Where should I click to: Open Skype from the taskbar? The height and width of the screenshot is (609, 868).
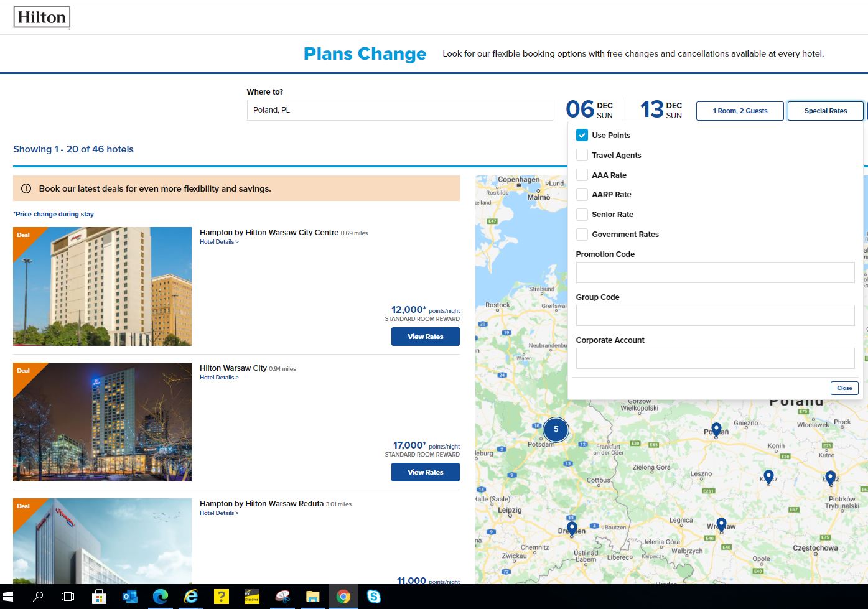[373, 597]
